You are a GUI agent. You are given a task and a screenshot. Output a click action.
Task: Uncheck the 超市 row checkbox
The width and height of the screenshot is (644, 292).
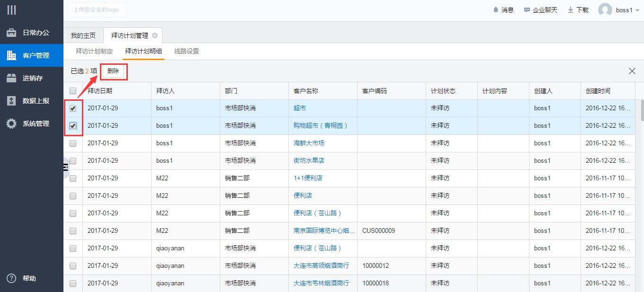point(73,108)
